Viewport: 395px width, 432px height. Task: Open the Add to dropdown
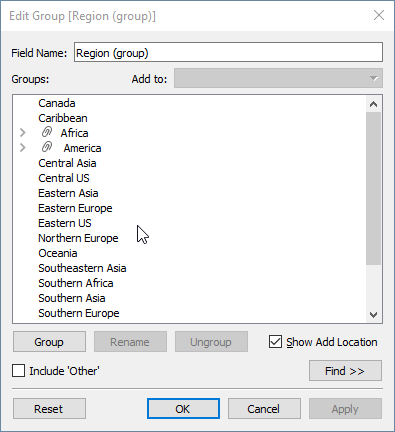click(x=278, y=79)
